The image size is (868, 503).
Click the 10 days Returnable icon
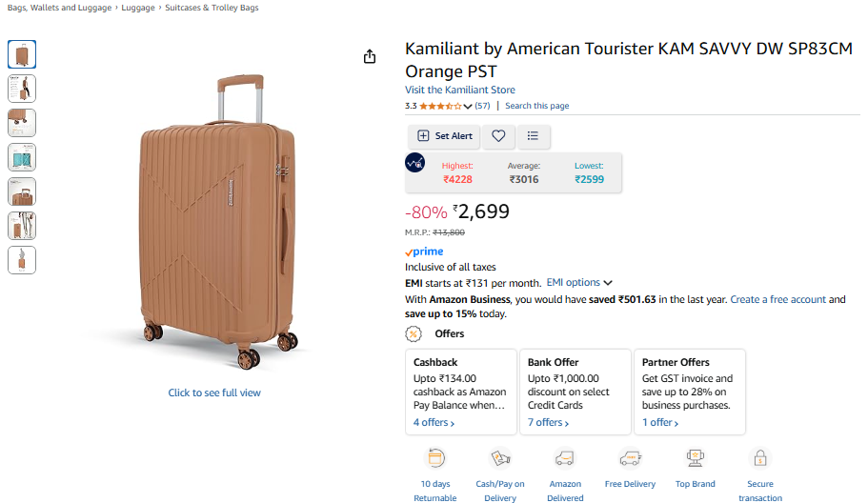point(435,458)
